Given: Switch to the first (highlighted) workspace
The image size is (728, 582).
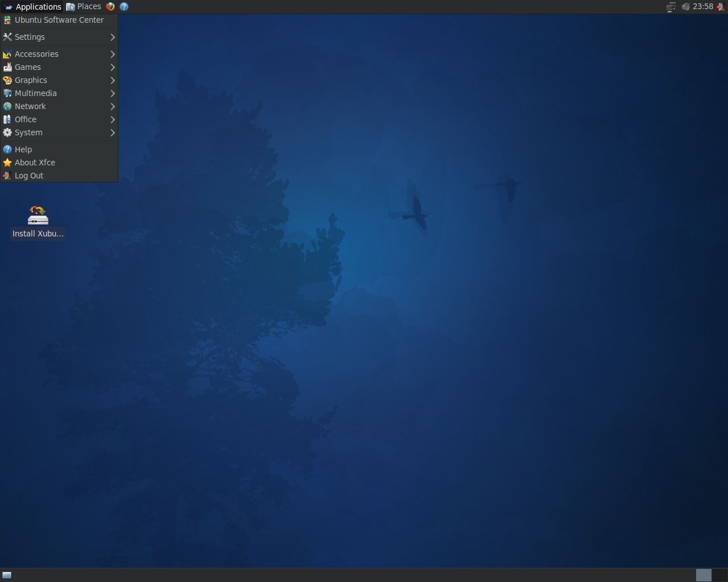Looking at the screenshot, I should point(704,575).
